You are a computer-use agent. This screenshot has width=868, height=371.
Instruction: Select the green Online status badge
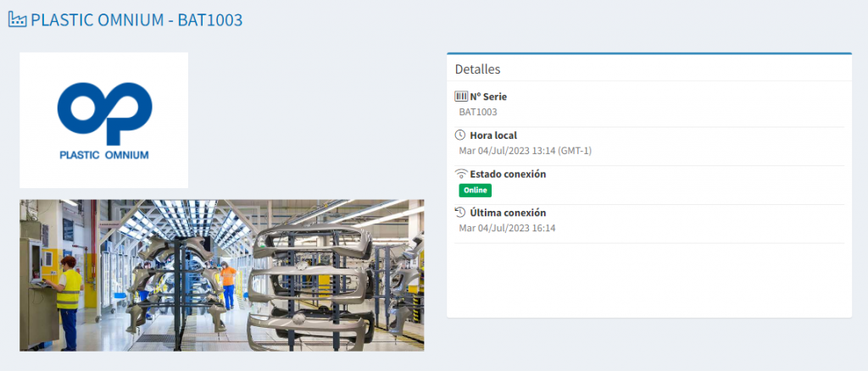click(x=475, y=190)
